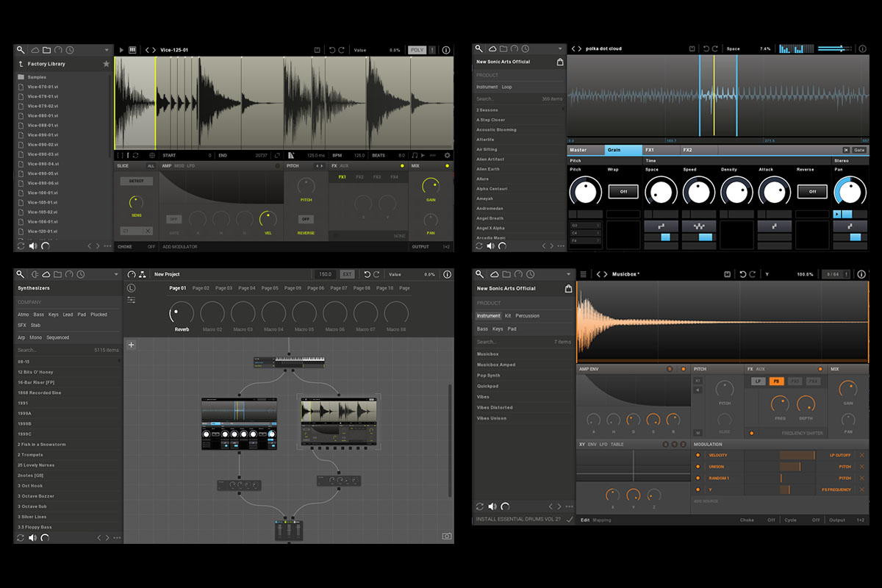882x588 pixels.
Task: Click Gate button in granular window
Action: (858, 150)
